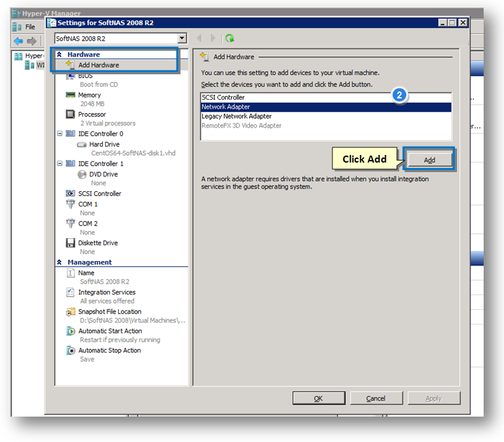Click the 'Boot from CD' text
Image resolution: width=504 pixels, height=442 pixels.
coord(99,84)
